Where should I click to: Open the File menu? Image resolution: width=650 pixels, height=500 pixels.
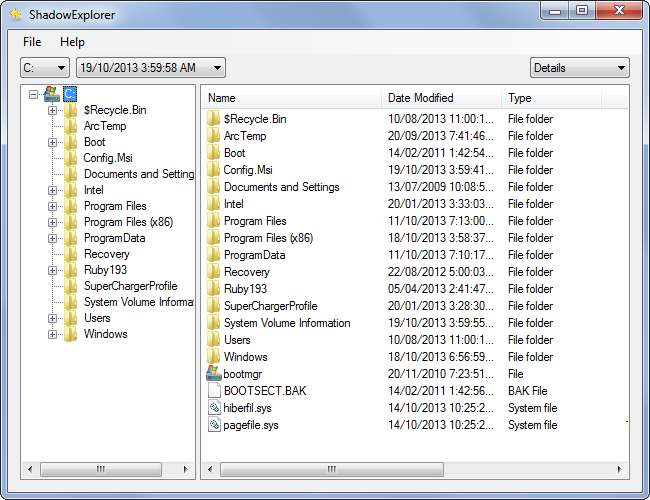(x=32, y=42)
